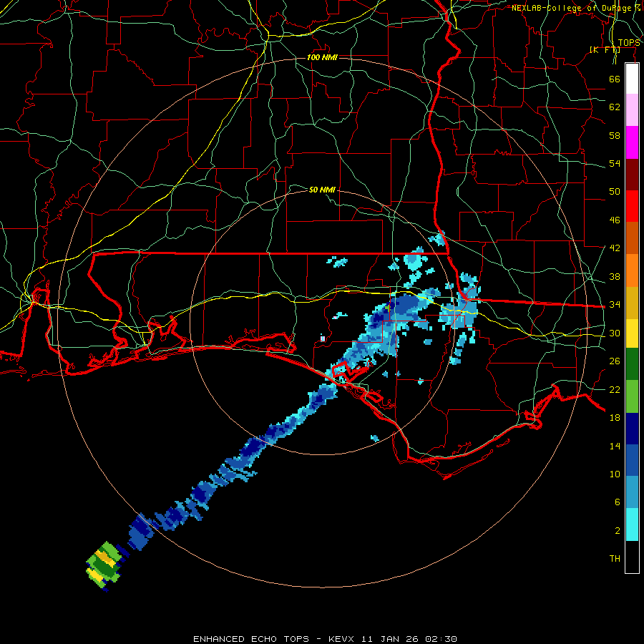644x644 pixels.
Task: Click the '100 NMI' range ring label
Action: (323, 57)
